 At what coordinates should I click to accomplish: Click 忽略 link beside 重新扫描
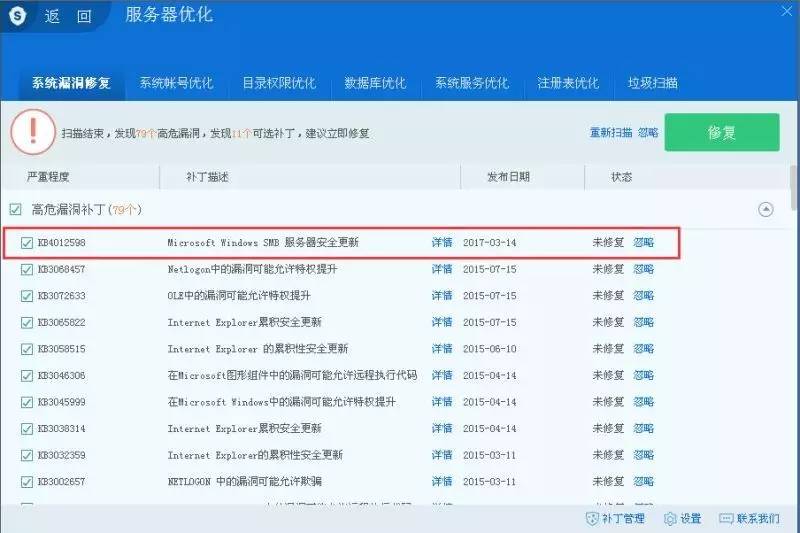pyautogui.click(x=648, y=133)
